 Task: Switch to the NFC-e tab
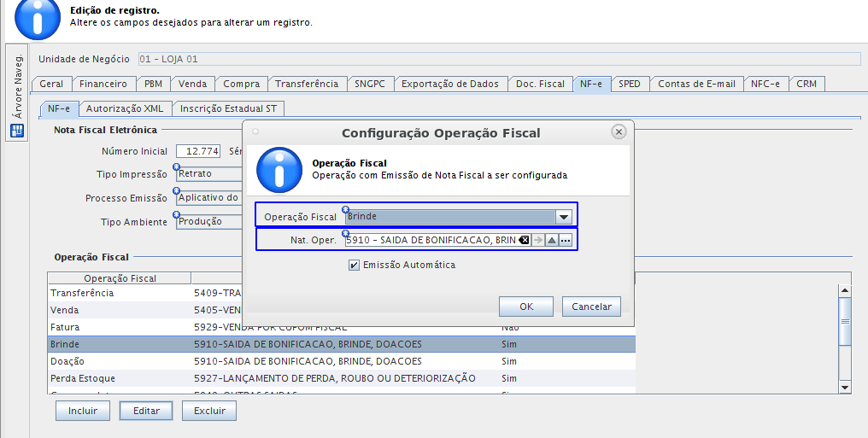click(x=765, y=84)
